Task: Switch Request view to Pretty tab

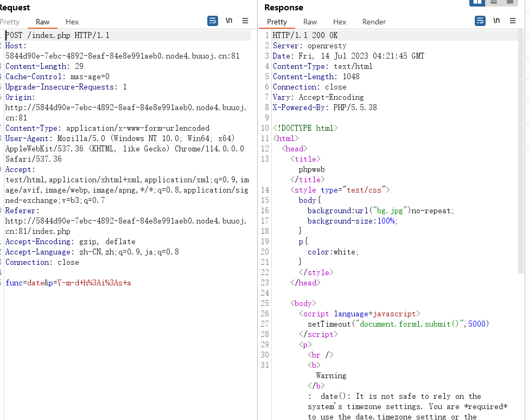Action: (10, 22)
